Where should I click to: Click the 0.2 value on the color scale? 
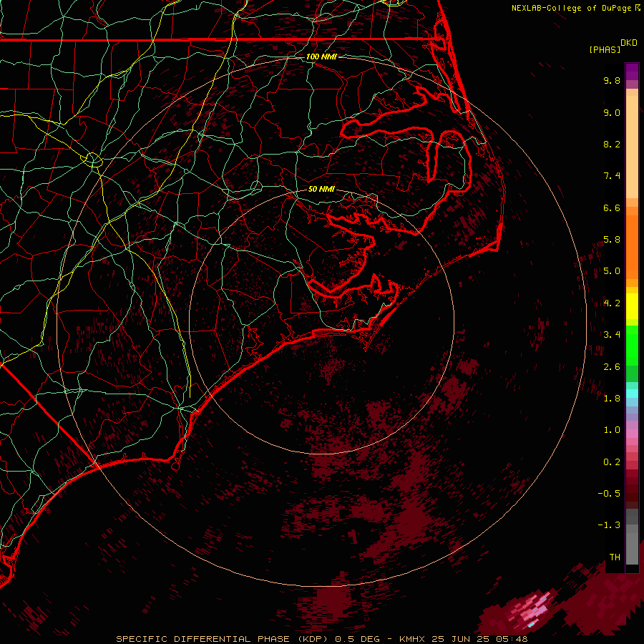[x=612, y=462]
